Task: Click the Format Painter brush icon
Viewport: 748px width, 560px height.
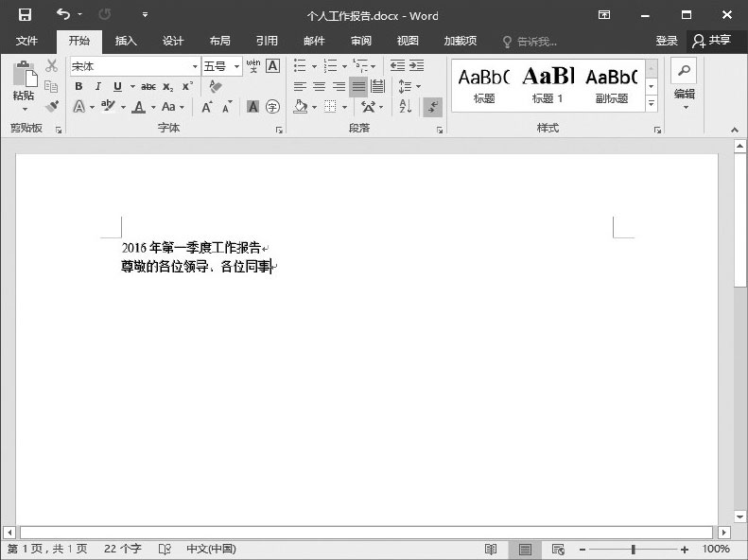Action: point(51,106)
